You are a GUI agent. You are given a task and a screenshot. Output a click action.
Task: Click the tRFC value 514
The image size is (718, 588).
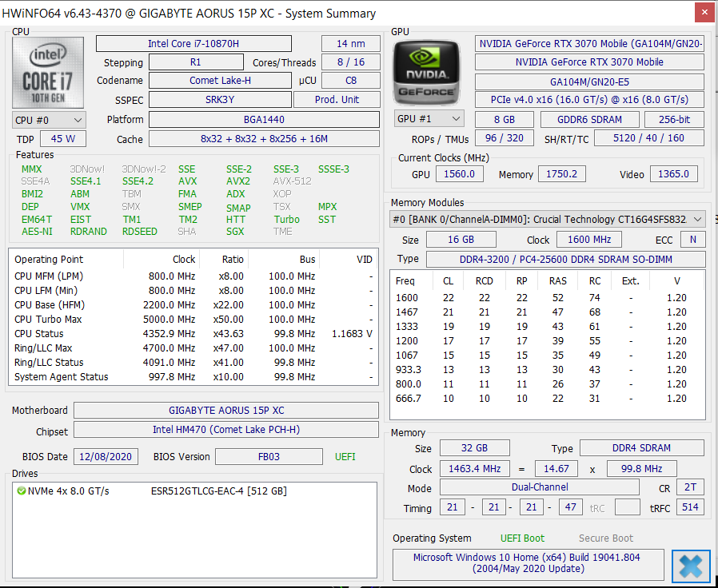(x=691, y=507)
